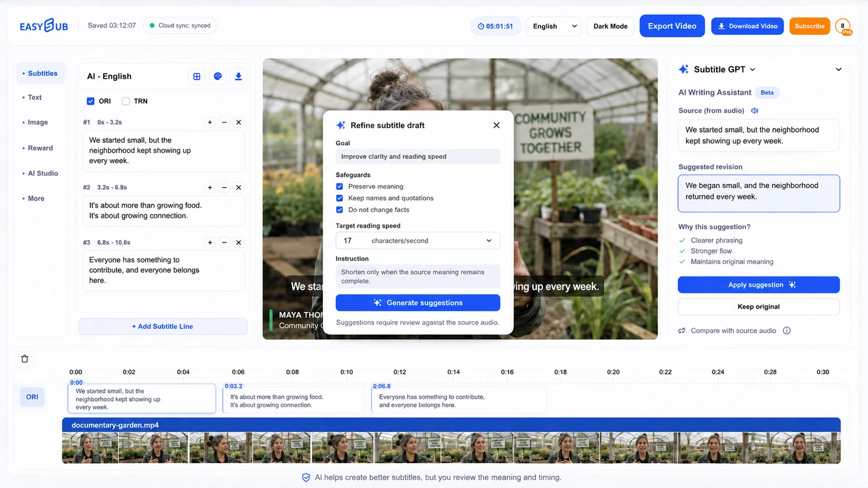Close the Refine subtitle draft dialog
This screenshot has height=488, width=868.
click(496, 125)
